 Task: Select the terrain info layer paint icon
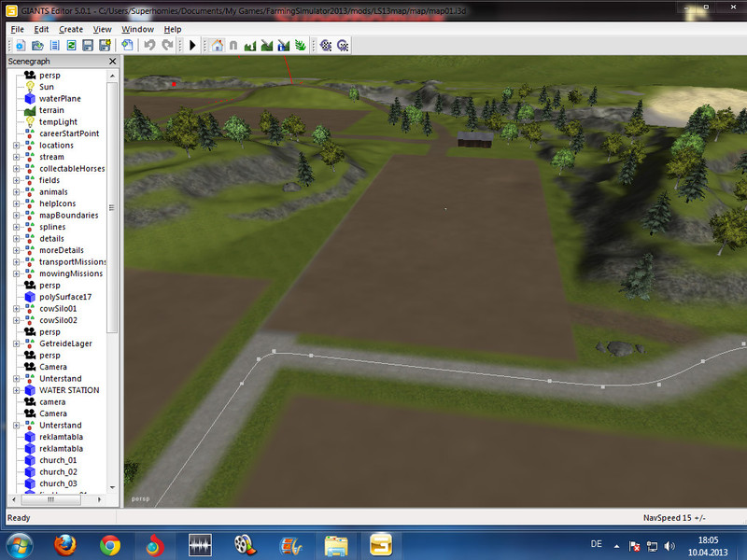pos(284,45)
